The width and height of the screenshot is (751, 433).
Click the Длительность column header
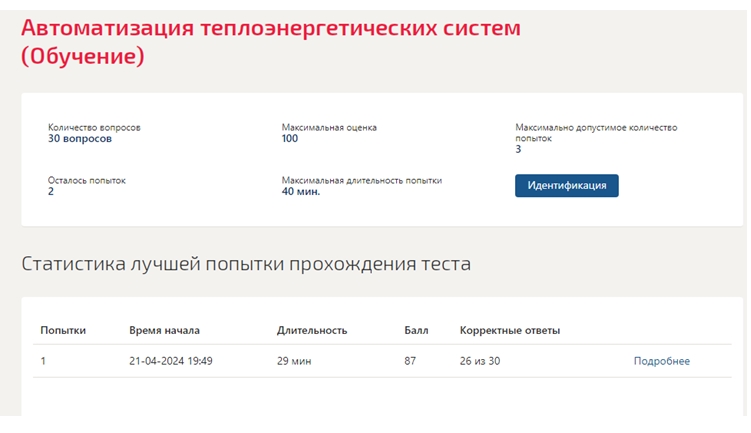pyautogui.click(x=312, y=330)
